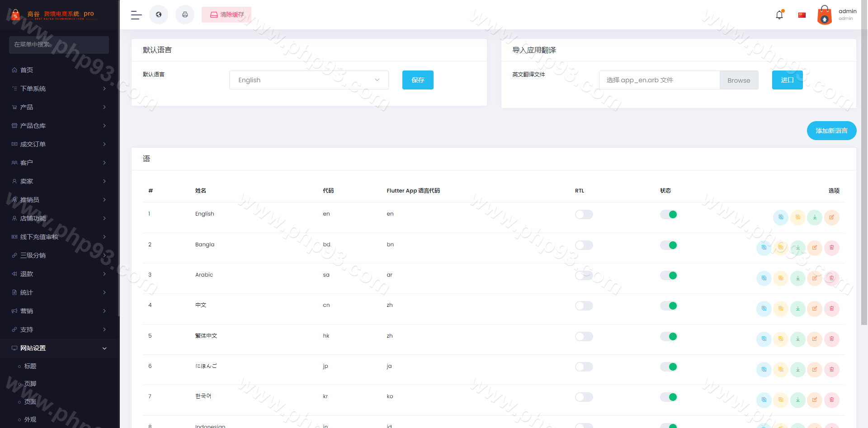Disable status toggle for English

pyautogui.click(x=669, y=215)
